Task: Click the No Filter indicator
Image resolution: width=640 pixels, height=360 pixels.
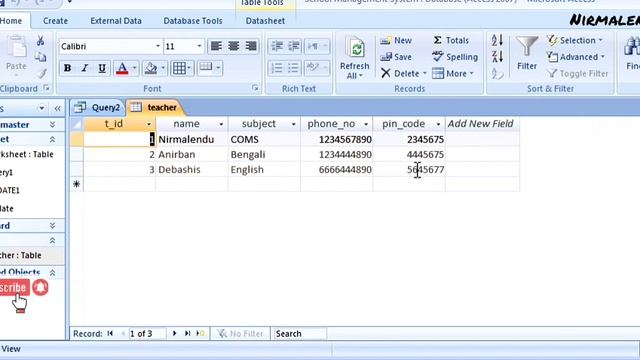Action: pos(240,333)
